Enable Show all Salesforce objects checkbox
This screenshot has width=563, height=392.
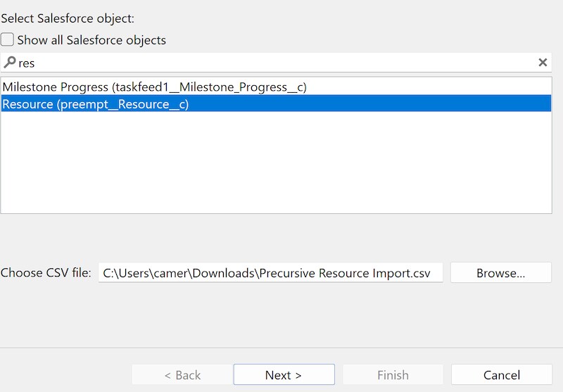tap(8, 40)
